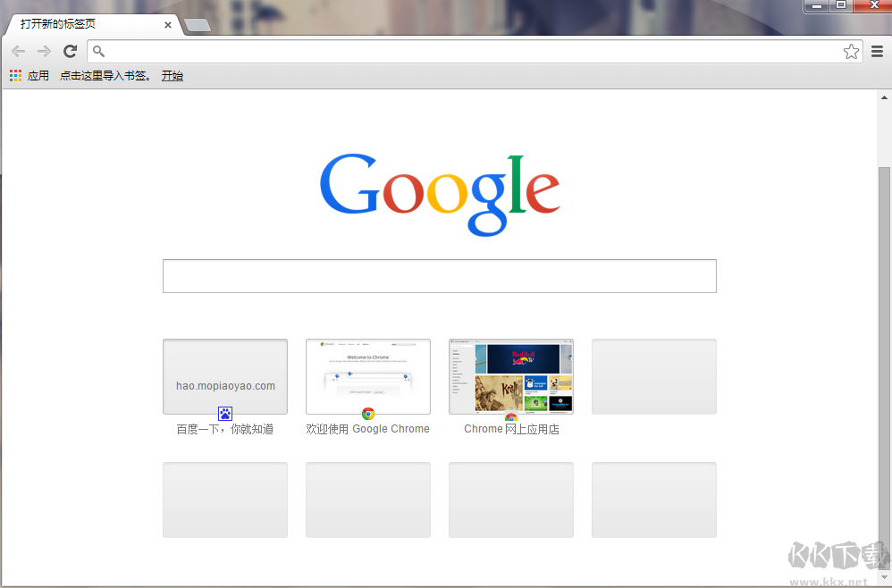The height and width of the screenshot is (588, 892).
Task: Click the grid icon beside 应用
Action: point(14,75)
